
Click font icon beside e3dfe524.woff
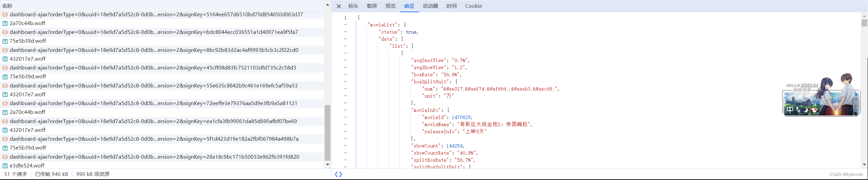(5, 166)
